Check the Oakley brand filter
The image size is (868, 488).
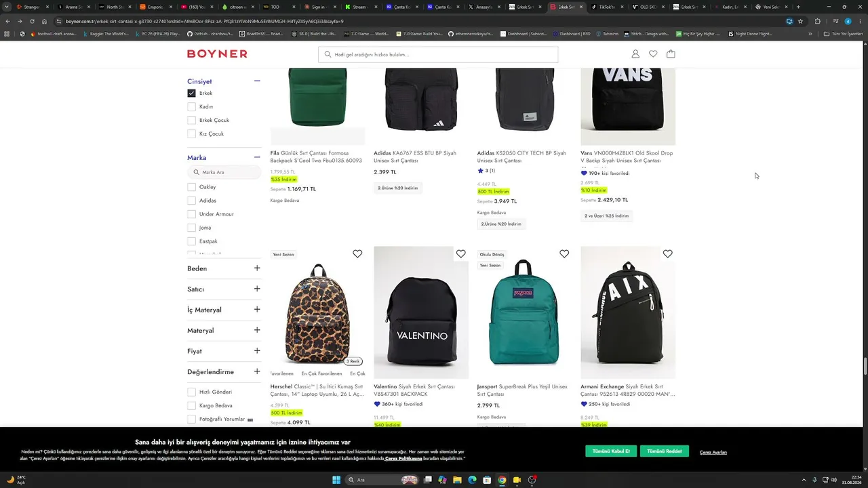pyautogui.click(x=192, y=187)
